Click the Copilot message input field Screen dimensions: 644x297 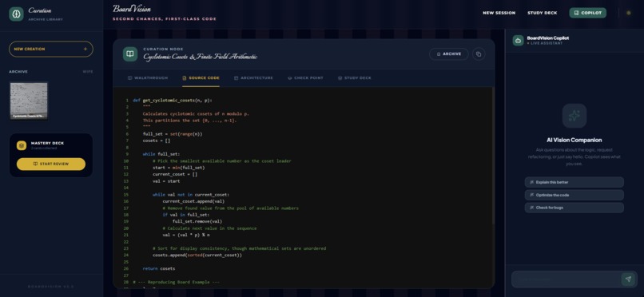click(x=566, y=279)
